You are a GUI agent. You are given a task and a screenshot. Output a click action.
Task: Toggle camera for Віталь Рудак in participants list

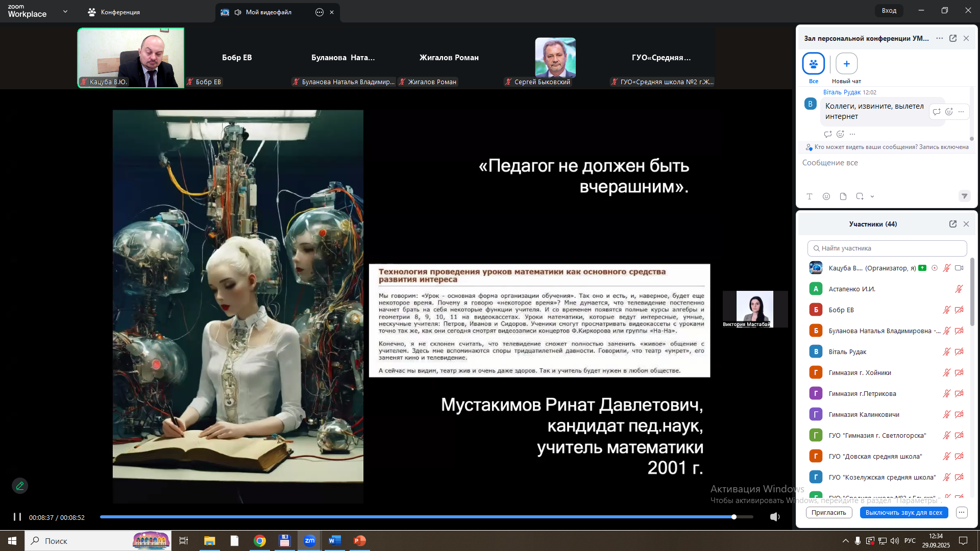[959, 352]
